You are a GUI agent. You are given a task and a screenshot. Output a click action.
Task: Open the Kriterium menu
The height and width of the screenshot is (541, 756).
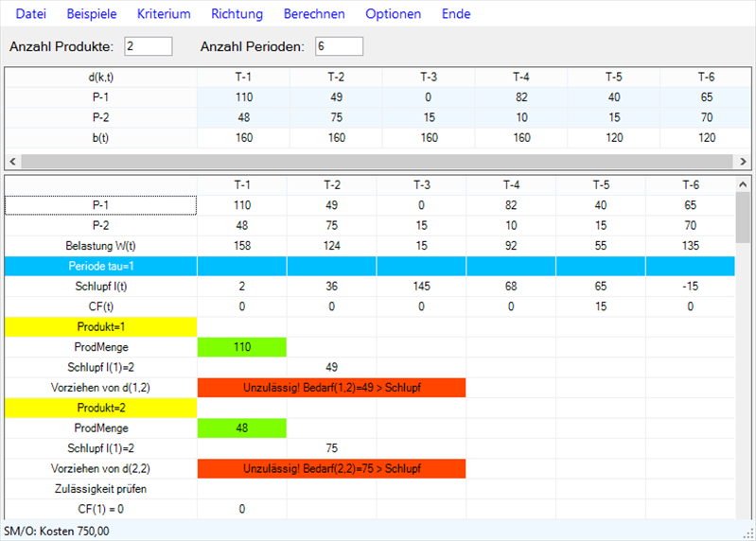pyautogui.click(x=164, y=14)
